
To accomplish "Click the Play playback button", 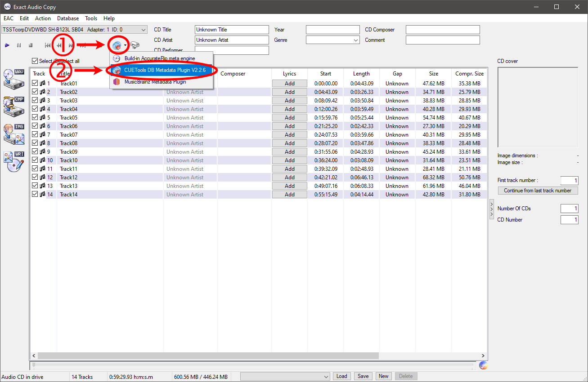I will pos(7,45).
